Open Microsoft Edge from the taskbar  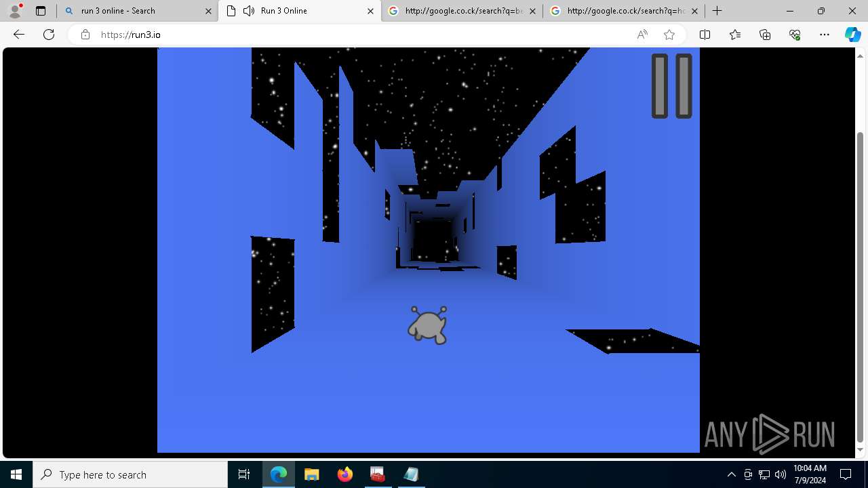279,474
